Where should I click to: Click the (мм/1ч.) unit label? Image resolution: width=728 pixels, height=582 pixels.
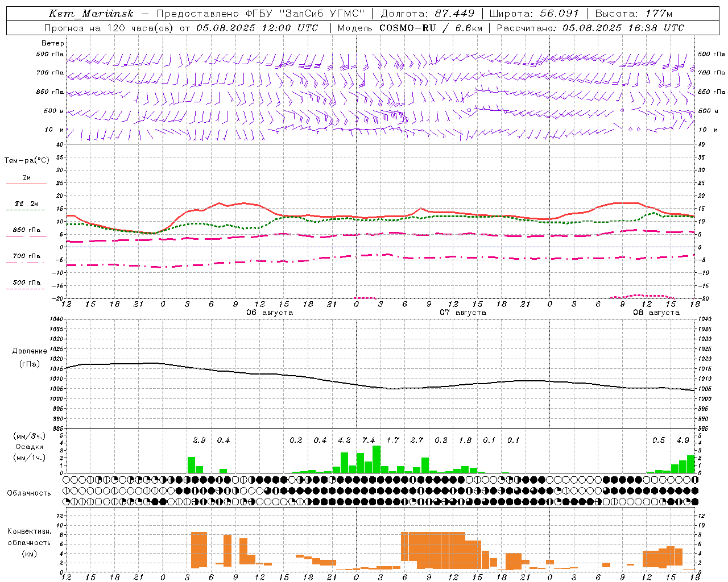pos(29,458)
